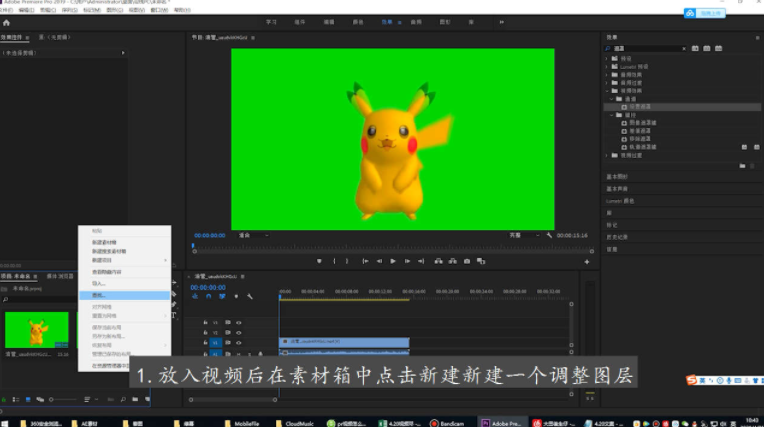Toggle V1 track targeting blue button

pyautogui.click(x=215, y=343)
